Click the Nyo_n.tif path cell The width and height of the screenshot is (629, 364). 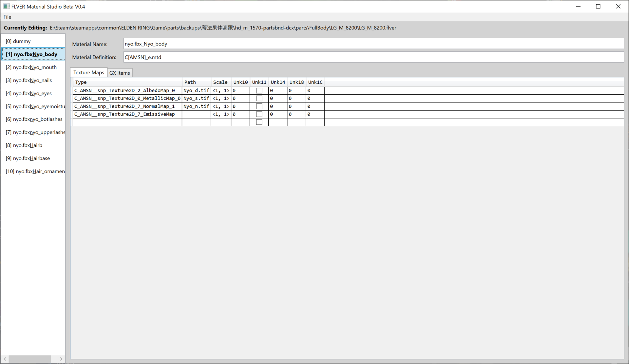point(196,106)
